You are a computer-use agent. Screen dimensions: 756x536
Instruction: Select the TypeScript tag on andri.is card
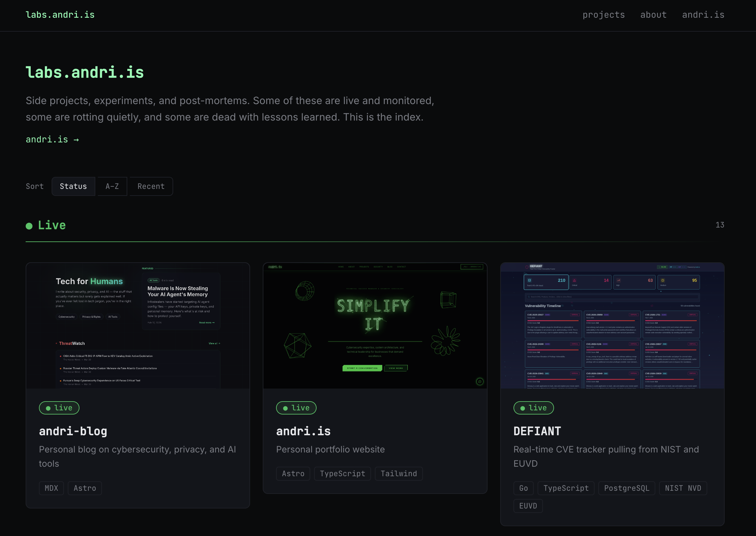point(343,474)
